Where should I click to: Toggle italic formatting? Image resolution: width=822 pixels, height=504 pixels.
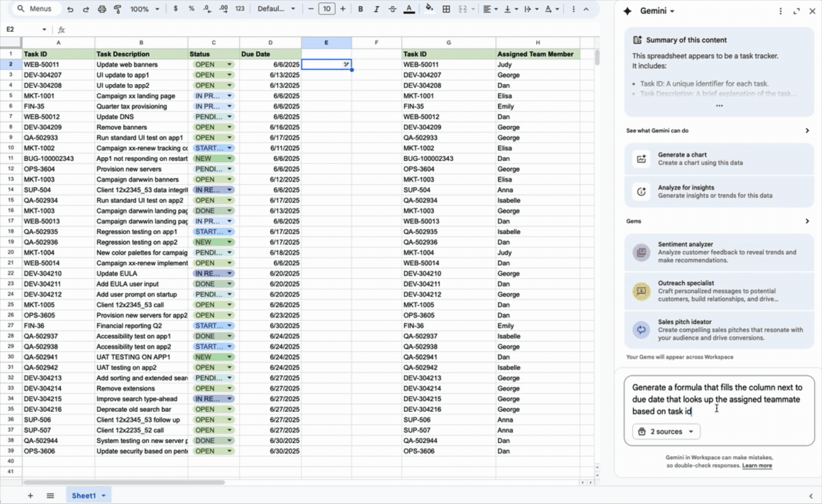pos(376,9)
